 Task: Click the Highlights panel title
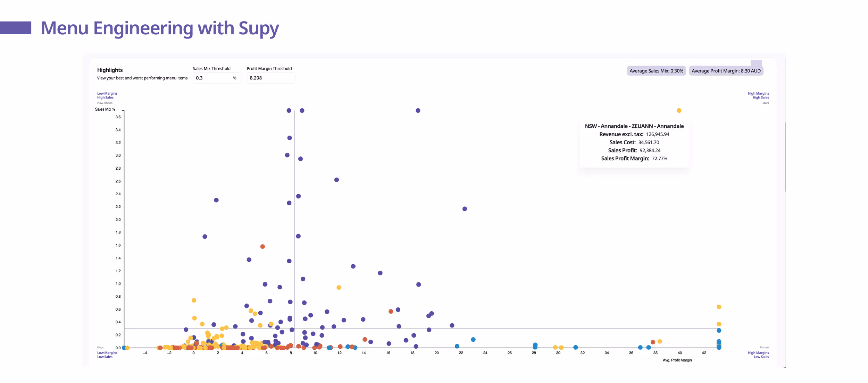pyautogui.click(x=109, y=70)
